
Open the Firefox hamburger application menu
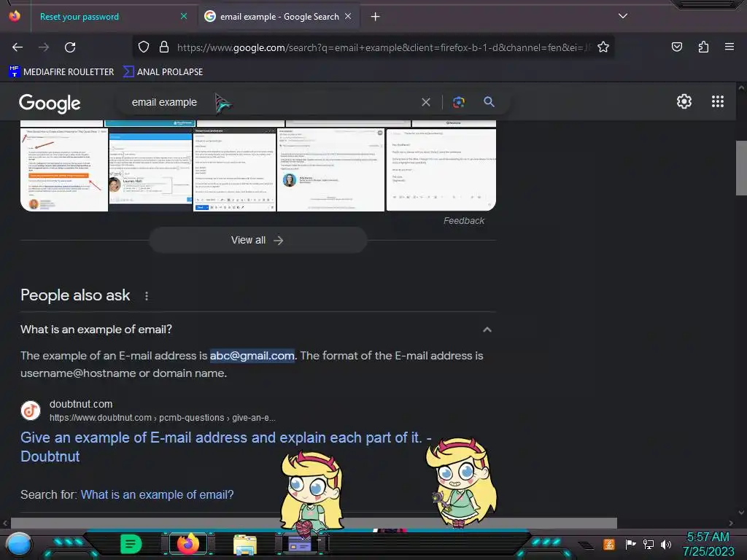729,47
